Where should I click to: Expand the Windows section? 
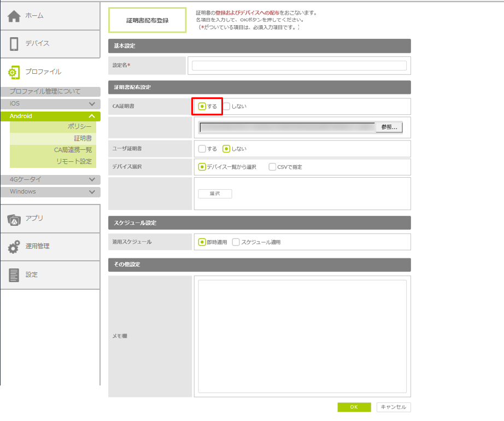pos(92,192)
